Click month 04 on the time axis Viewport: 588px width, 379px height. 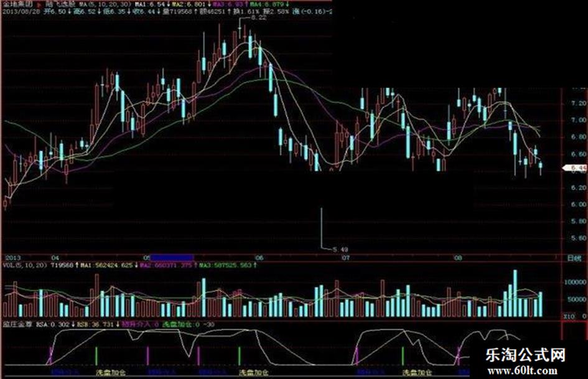coord(55,258)
